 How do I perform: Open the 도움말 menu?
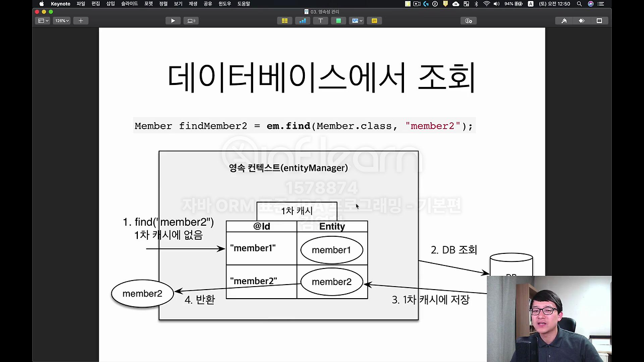(x=244, y=4)
